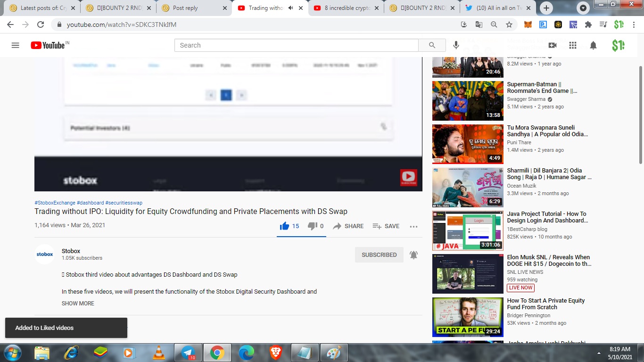Expand the description with SHOW MORE
Image resolution: width=644 pixels, height=362 pixels.
[x=78, y=304]
